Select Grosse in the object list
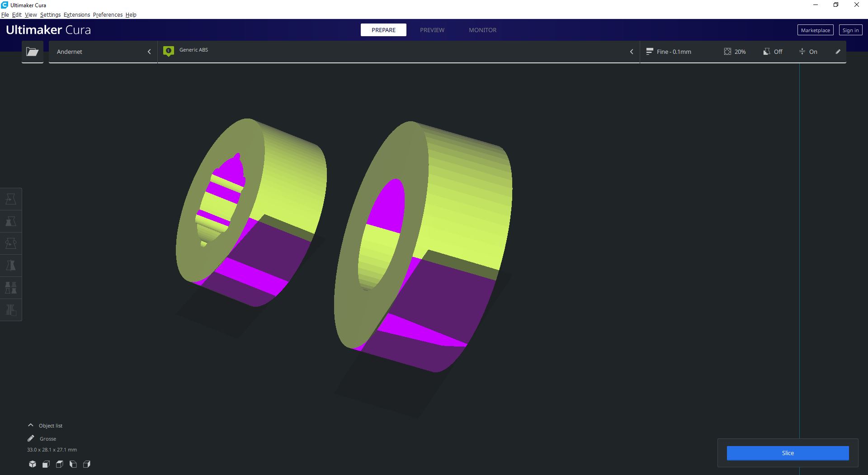This screenshot has height=475, width=868. pos(48,439)
